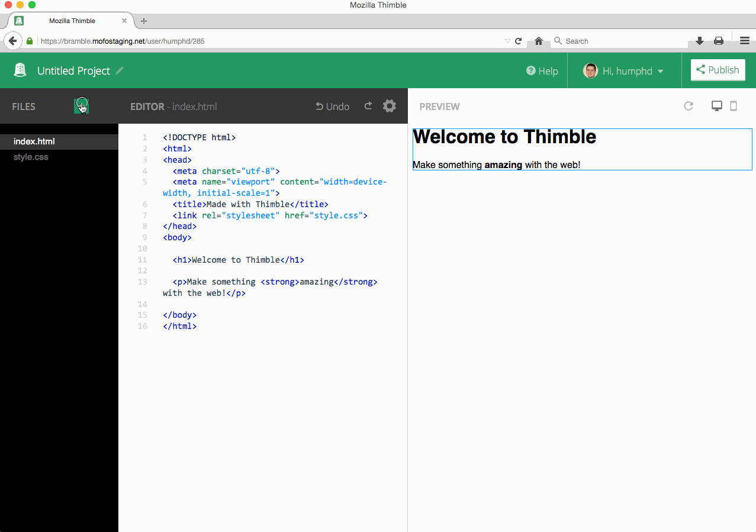Click the meta charset="utf-8" line
The height and width of the screenshot is (532, 756).
pos(226,171)
